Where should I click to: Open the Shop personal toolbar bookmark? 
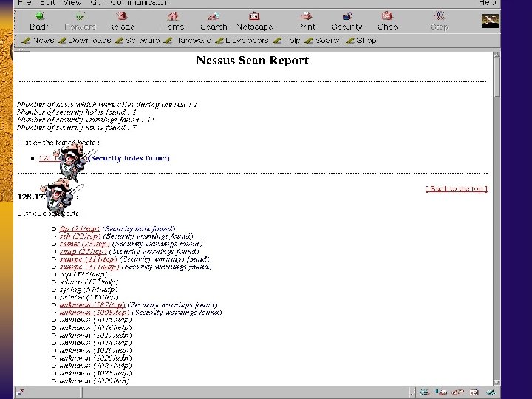[361, 41]
